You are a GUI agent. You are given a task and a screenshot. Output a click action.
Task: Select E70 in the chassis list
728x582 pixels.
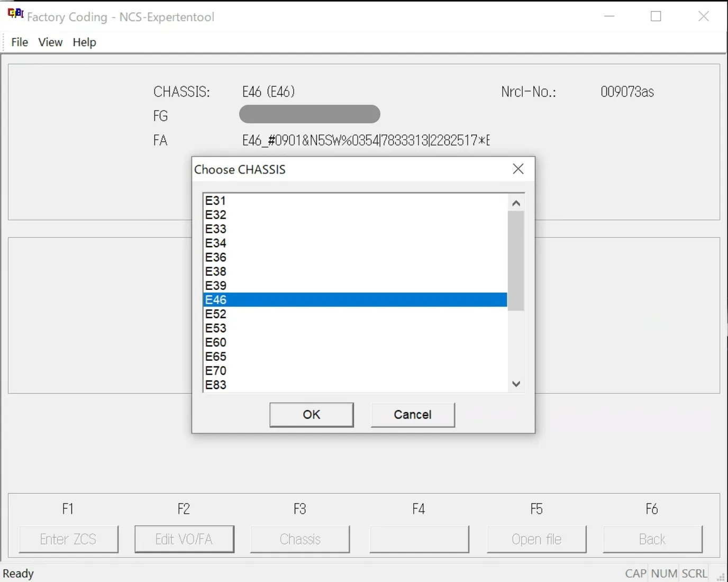click(x=355, y=371)
